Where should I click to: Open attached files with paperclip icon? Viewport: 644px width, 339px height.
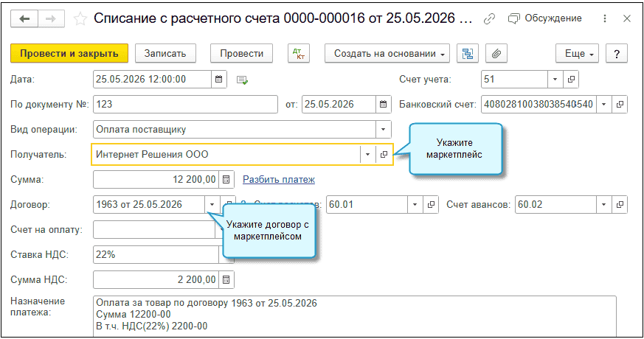(496, 53)
